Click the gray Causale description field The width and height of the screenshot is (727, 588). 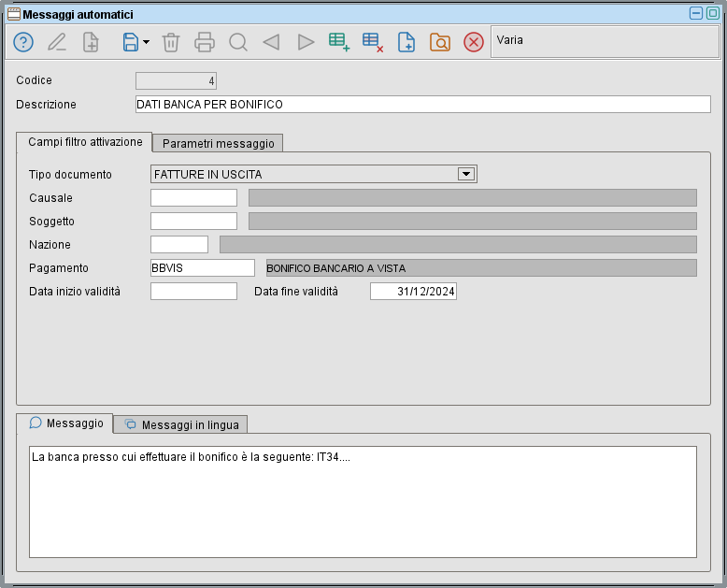pyautogui.click(x=473, y=198)
